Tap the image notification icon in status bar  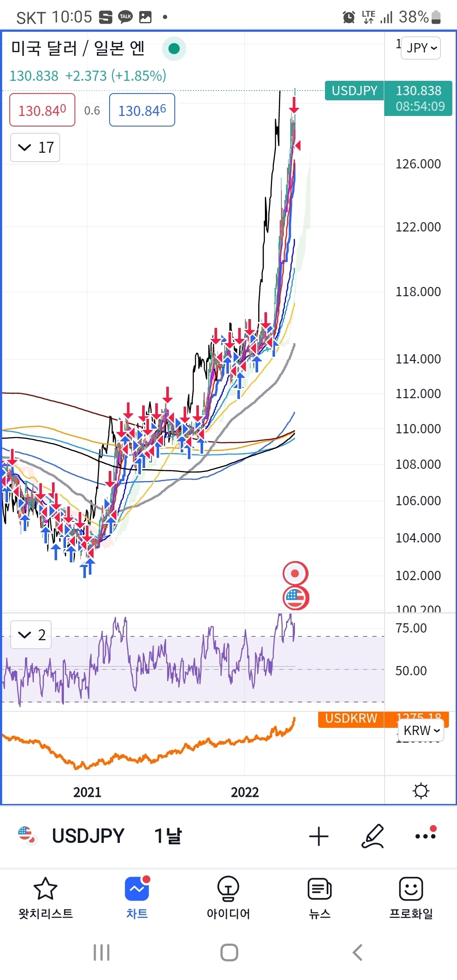[145, 17]
